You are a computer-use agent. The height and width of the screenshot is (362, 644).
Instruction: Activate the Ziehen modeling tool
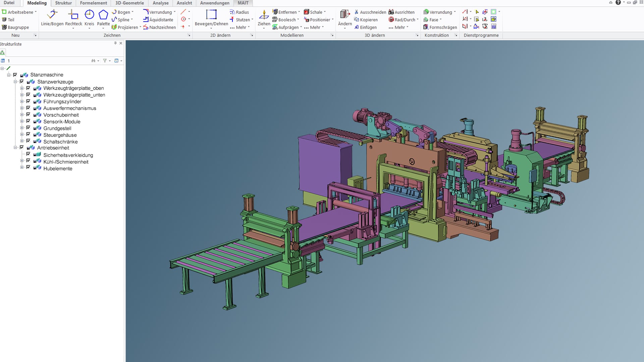(264, 18)
